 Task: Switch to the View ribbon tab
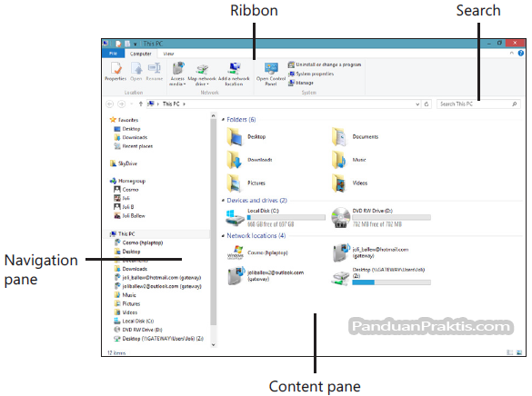pos(168,54)
